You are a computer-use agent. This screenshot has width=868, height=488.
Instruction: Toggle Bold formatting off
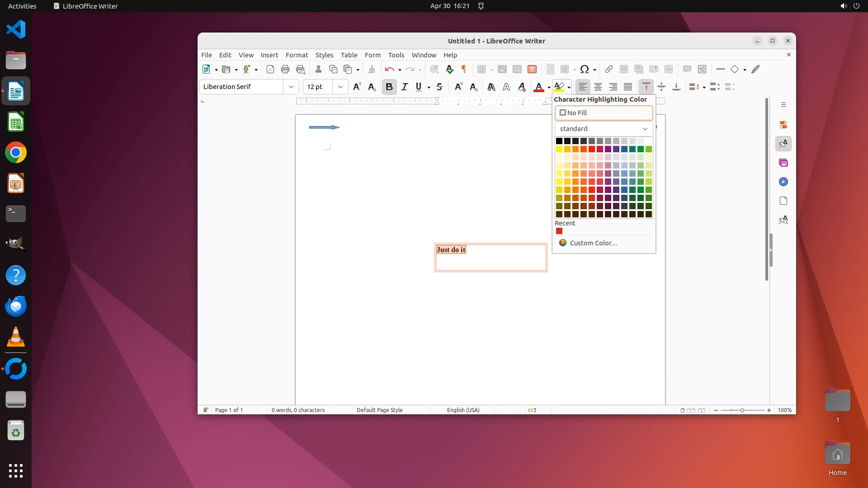pos(389,87)
